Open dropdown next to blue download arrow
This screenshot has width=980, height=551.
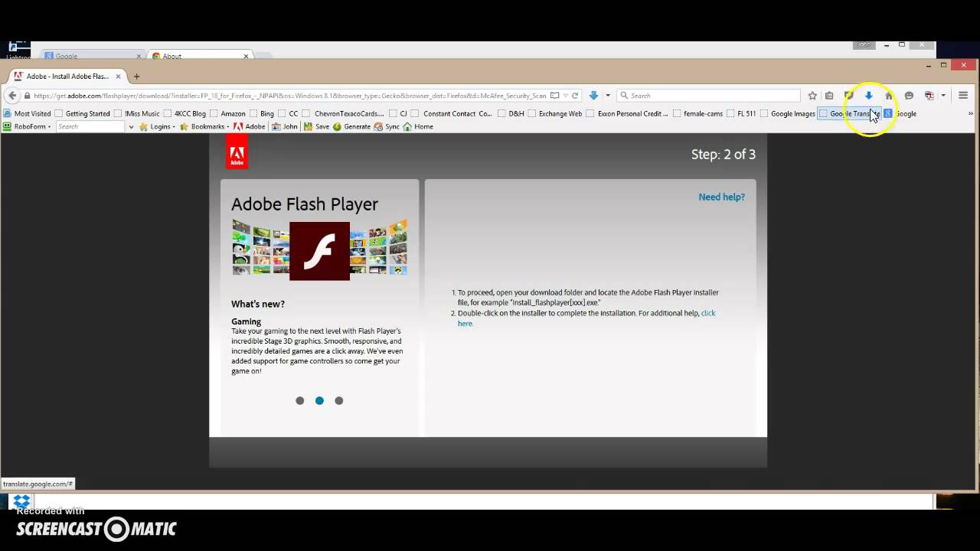pos(608,96)
